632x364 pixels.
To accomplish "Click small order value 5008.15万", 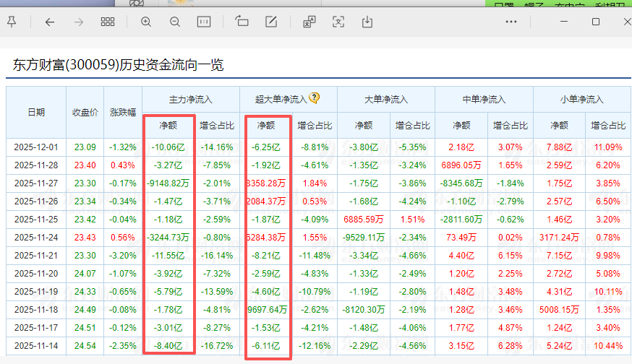I will pyautogui.click(x=559, y=310).
